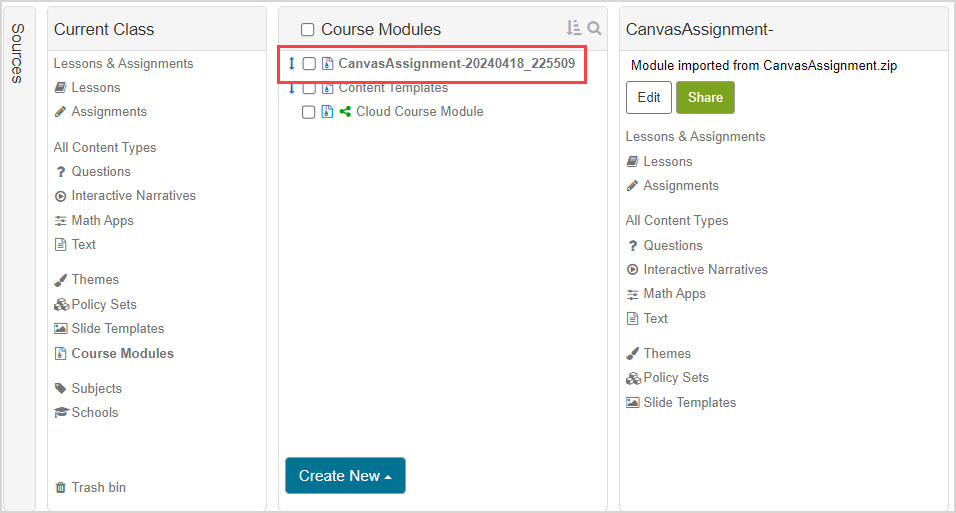The image size is (956, 513).
Task: Click the Subjects tag icon
Action: [61, 389]
